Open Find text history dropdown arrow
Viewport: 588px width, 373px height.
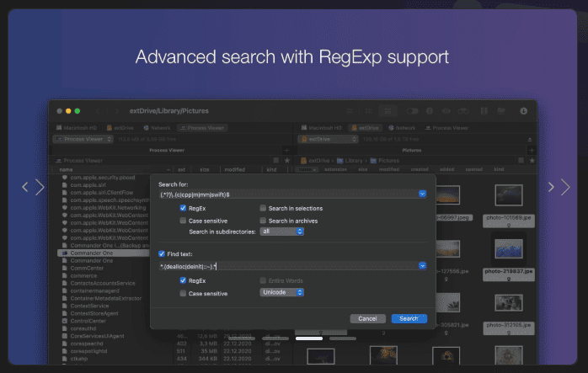422,266
